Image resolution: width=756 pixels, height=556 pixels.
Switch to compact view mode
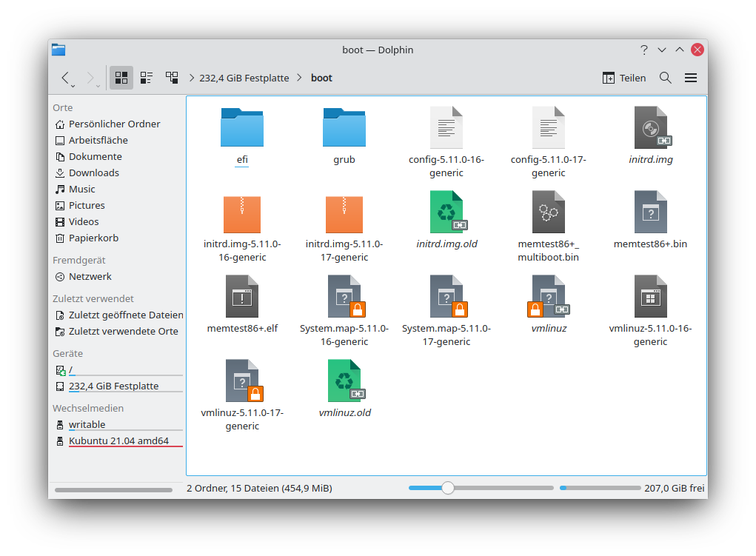pyautogui.click(x=147, y=78)
